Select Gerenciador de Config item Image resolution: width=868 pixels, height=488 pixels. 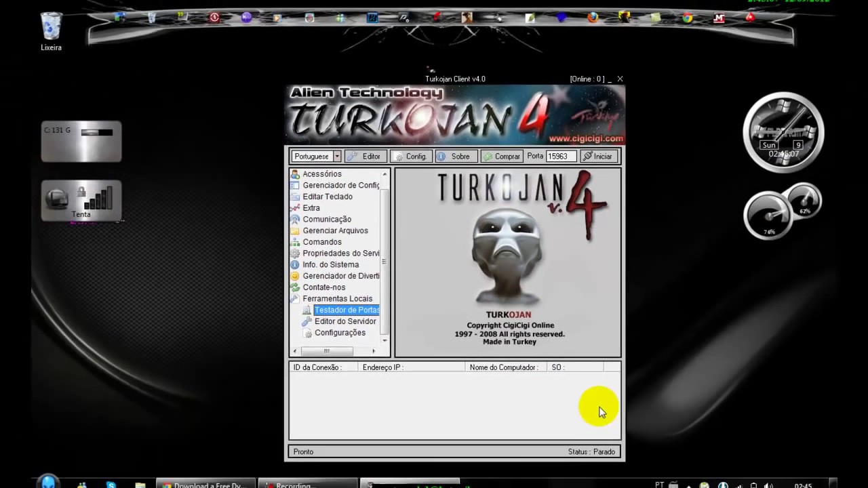point(340,185)
